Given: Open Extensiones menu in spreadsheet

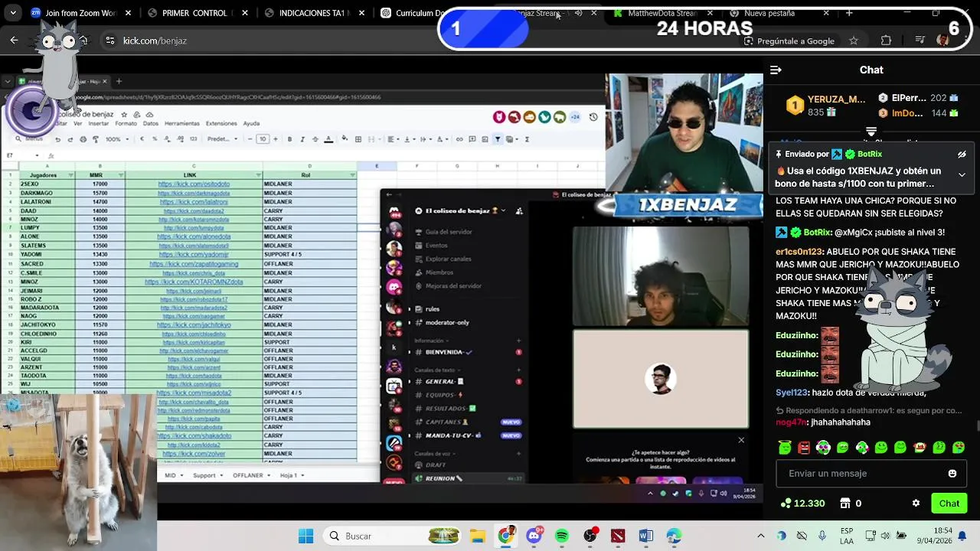Looking at the screenshot, I should (221, 123).
